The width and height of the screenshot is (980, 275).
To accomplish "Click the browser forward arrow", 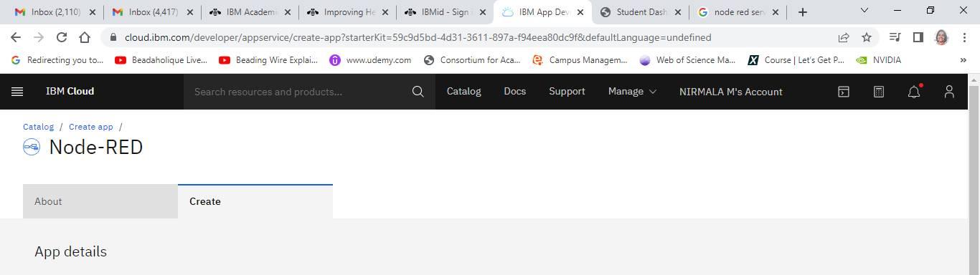I will pyautogui.click(x=39, y=37).
